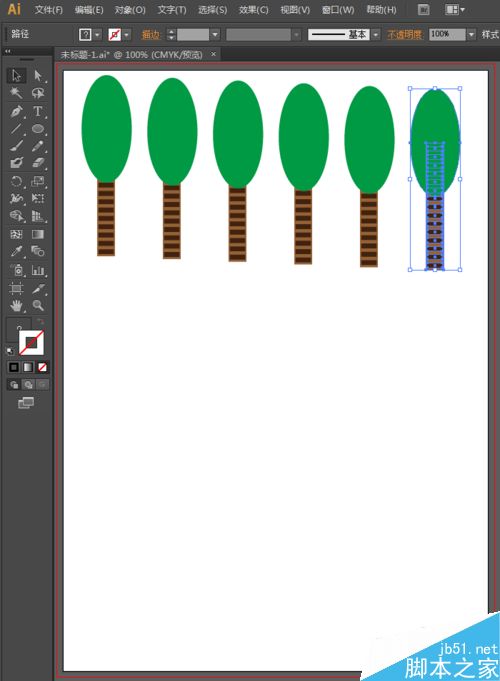Screen dimensions: 500x681
Task: Switch to Draw Behind mode
Action: (28, 385)
